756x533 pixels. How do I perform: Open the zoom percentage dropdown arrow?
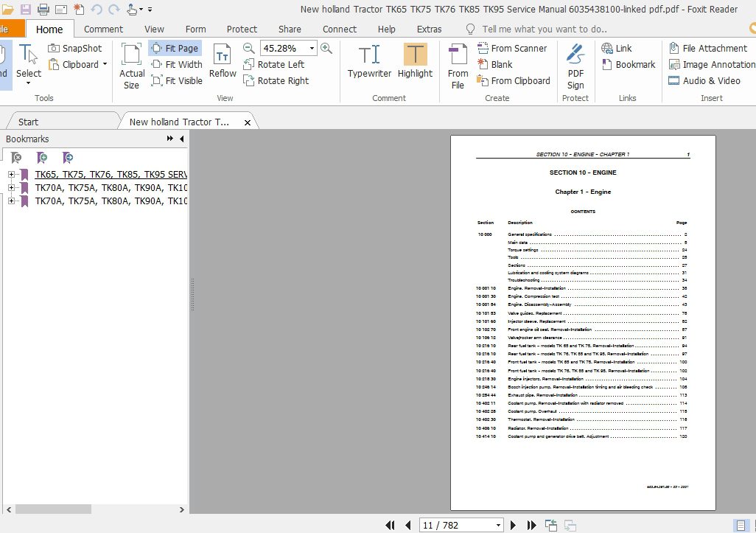tap(312, 48)
